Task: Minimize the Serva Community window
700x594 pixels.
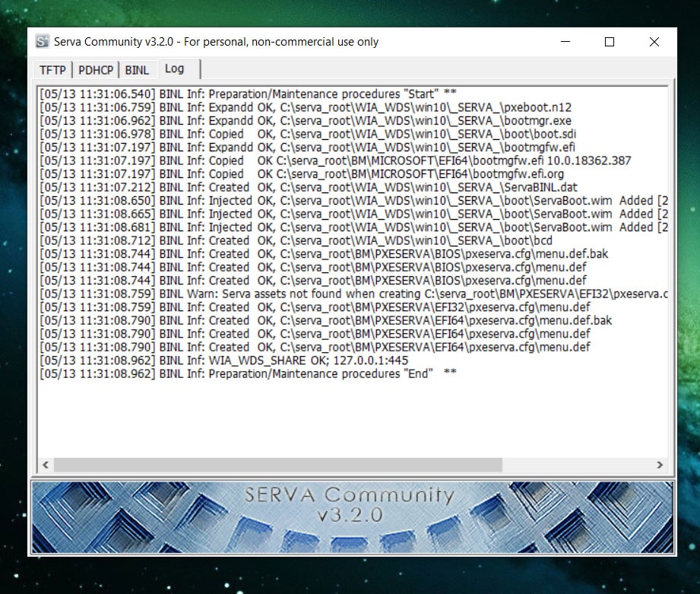Action: pyautogui.click(x=565, y=42)
